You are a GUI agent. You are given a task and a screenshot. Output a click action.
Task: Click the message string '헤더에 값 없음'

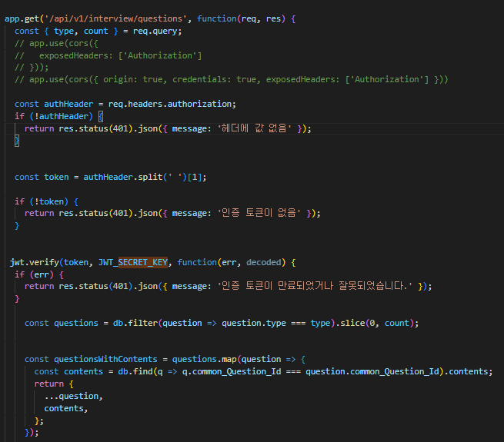point(255,128)
